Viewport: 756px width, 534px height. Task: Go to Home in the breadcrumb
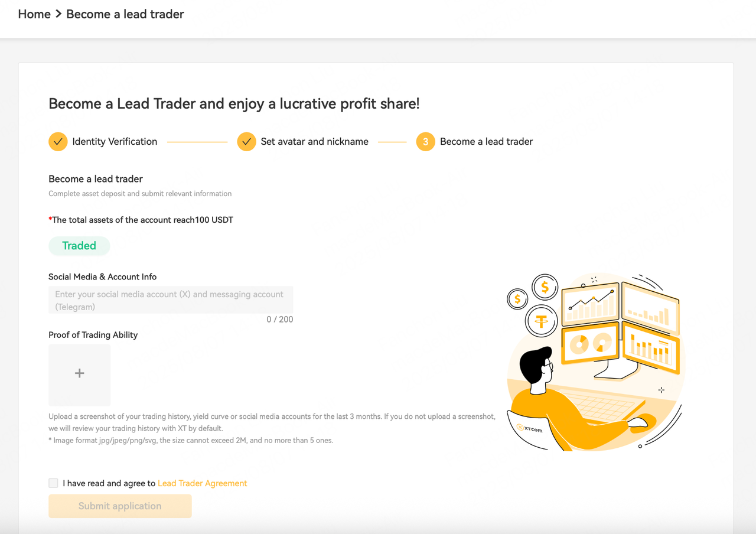coord(34,14)
